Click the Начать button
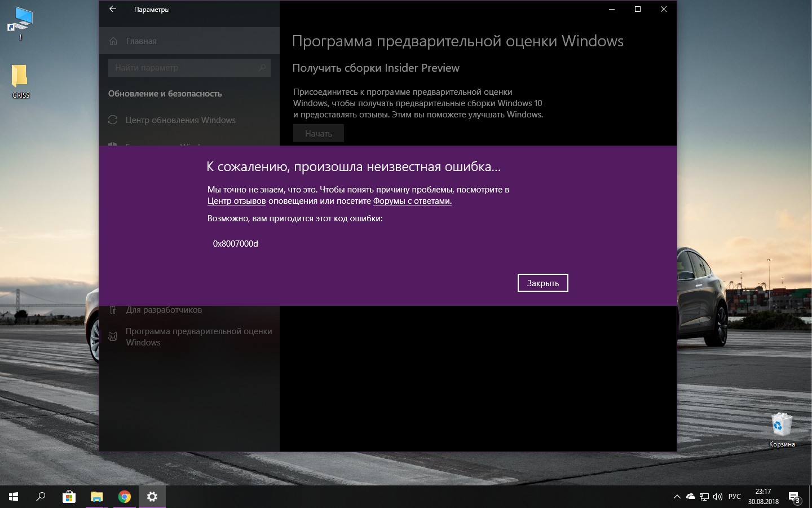The height and width of the screenshot is (508, 812). click(319, 134)
